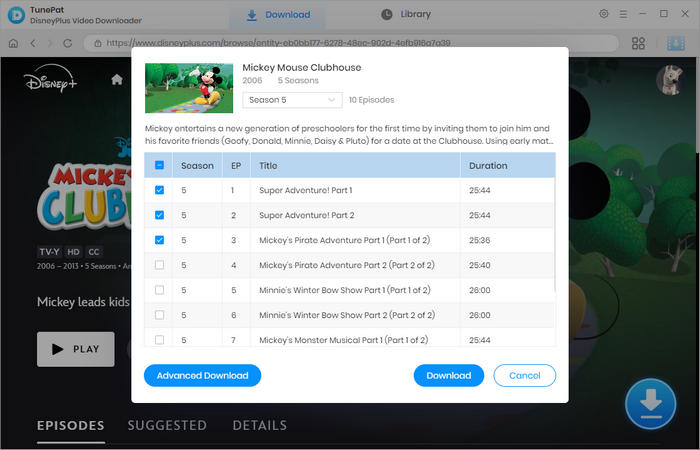Click the blue floating download arrow icon
700x450 pixels.
(650, 403)
